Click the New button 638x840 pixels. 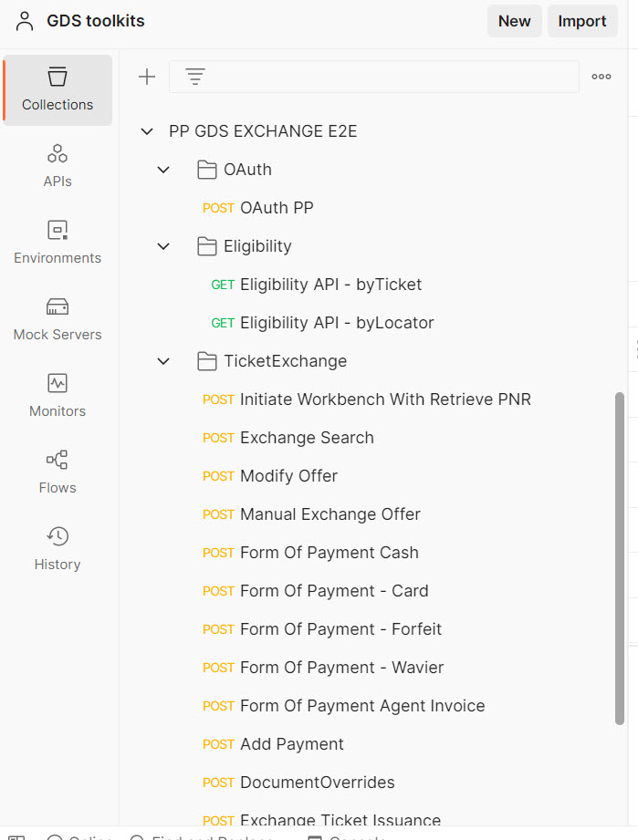coord(514,21)
